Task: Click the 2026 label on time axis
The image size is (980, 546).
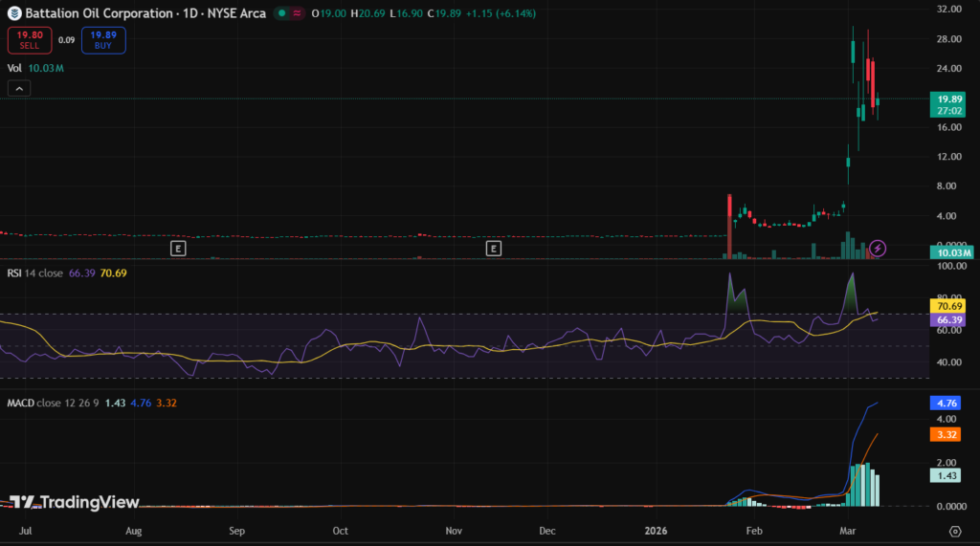Action: [x=656, y=530]
